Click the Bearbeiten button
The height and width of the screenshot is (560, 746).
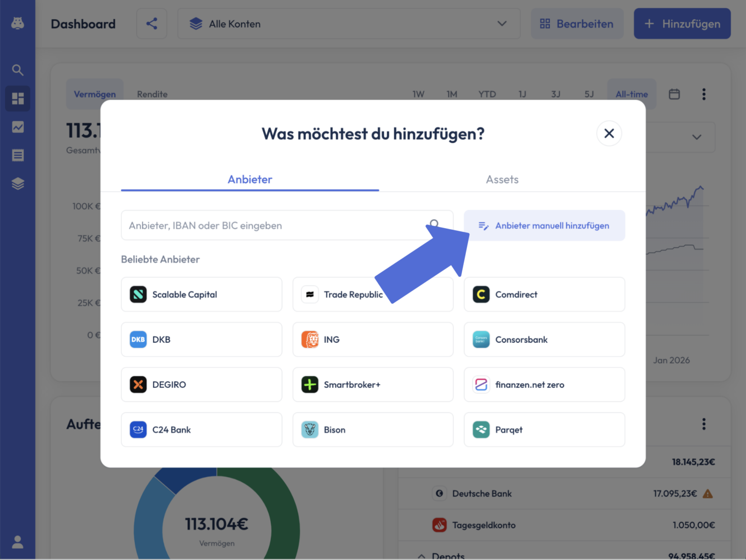coord(577,23)
